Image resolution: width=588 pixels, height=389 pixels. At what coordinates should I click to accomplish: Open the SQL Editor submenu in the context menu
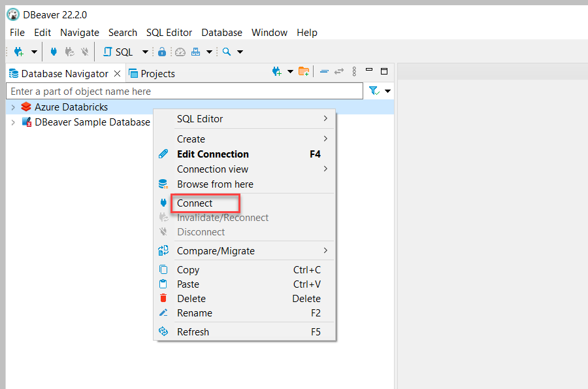[x=244, y=119]
